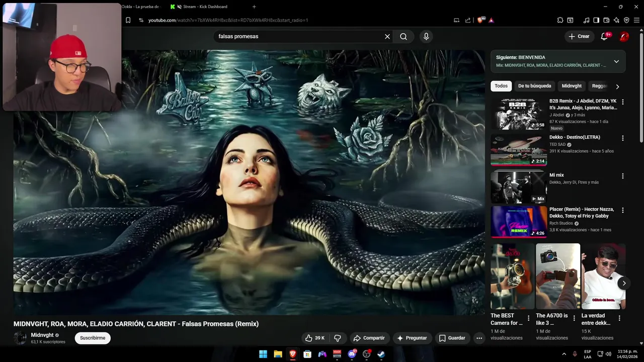Screen dimensions: 644x362
Task: Open options for The BEST Camera short
Action: tap(528, 318)
